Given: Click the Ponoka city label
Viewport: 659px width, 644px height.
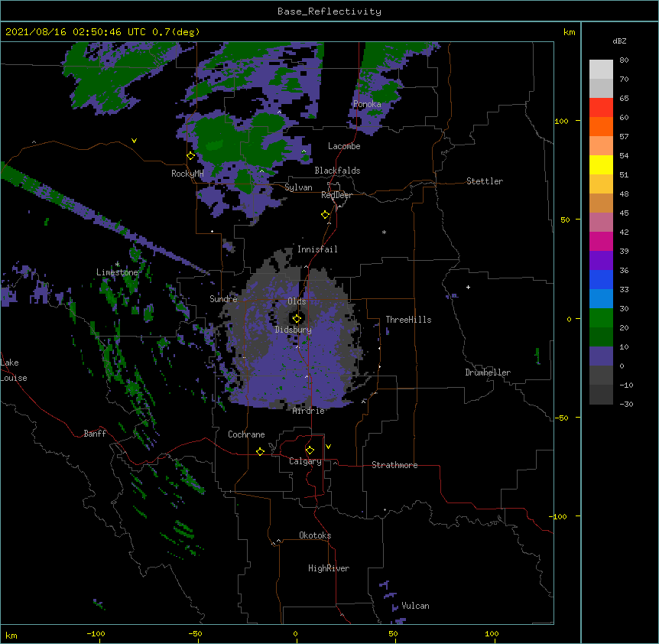Looking at the screenshot, I should [x=367, y=104].
